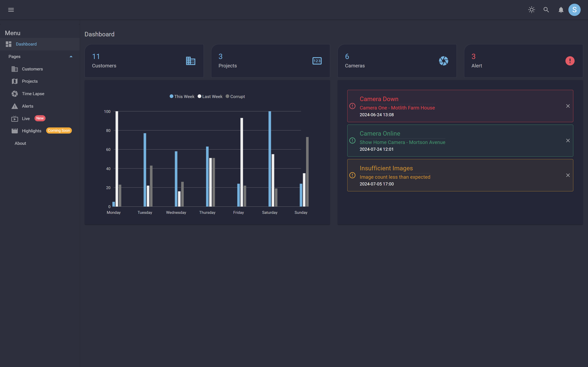Toggle Last Week series in chart legend
This screenshot has height=367, width=588.
pos(210,96)
